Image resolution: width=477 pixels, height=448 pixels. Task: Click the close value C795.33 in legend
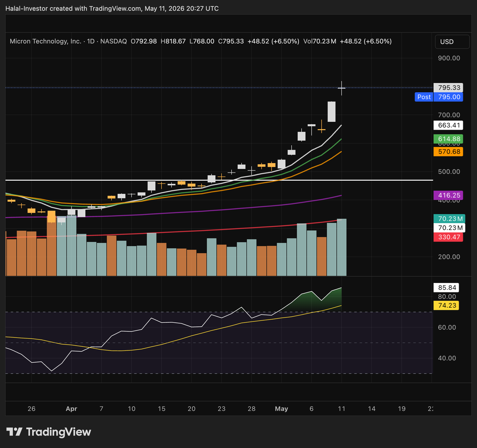coord(231,41)
